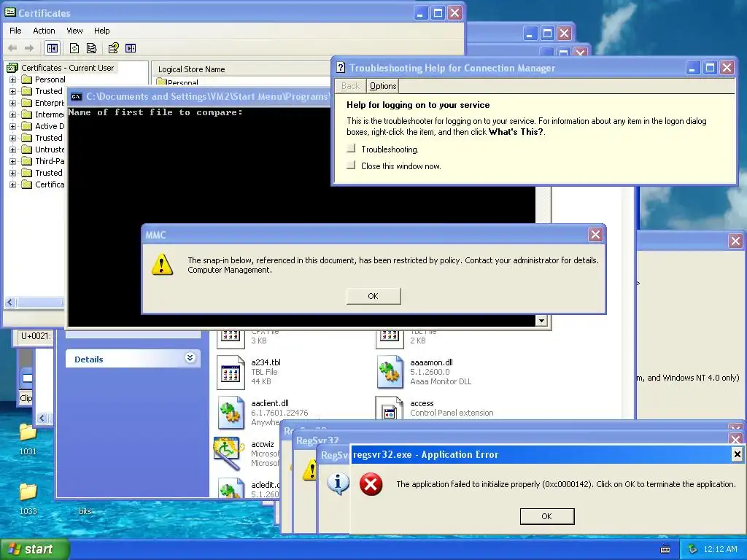Click scroll-down arrow of command prompt window
Viewport: 747px width, 560px height.
pos(541,321)
